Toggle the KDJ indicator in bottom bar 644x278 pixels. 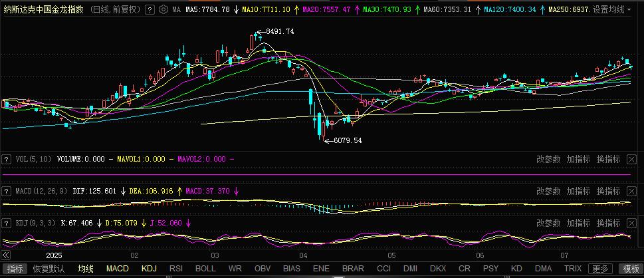coord(150,269)
